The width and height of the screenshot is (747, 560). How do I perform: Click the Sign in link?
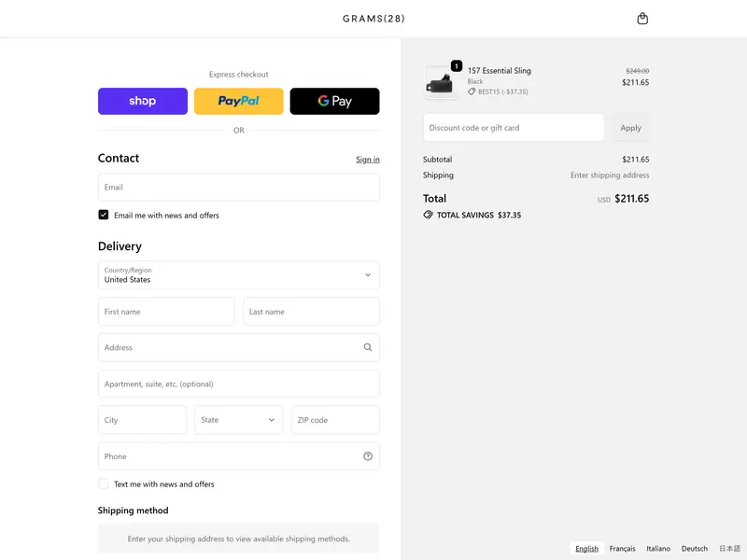tap(367, 160)
